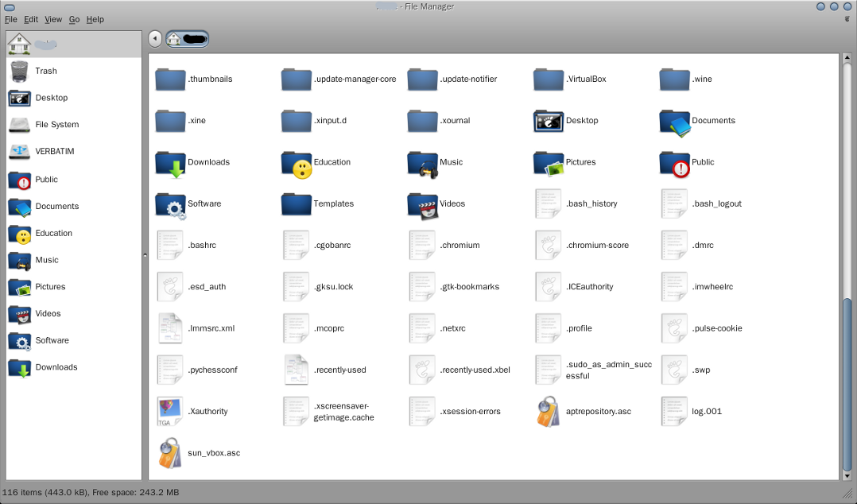Select the .ICEauthority file name
The width and height of the screenshot is (857, 504).
pyautogui.click(x=589, y=287)
